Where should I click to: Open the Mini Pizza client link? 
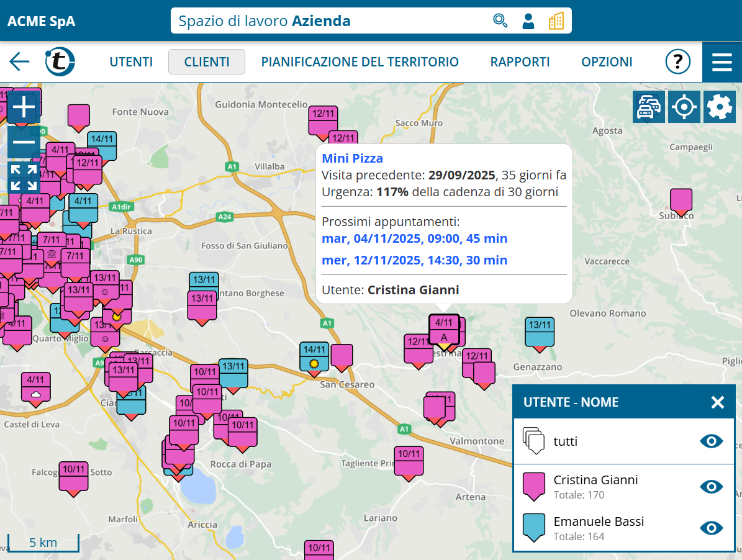point(352,158)
